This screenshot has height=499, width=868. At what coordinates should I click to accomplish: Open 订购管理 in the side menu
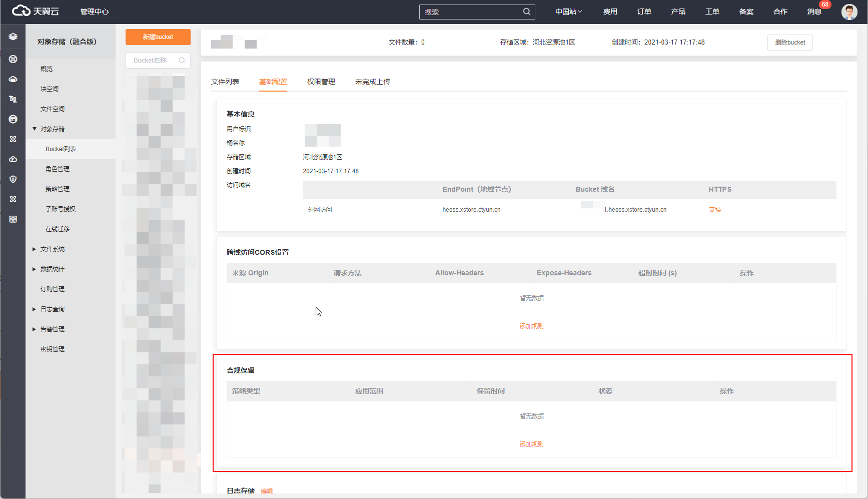(53, 289)
